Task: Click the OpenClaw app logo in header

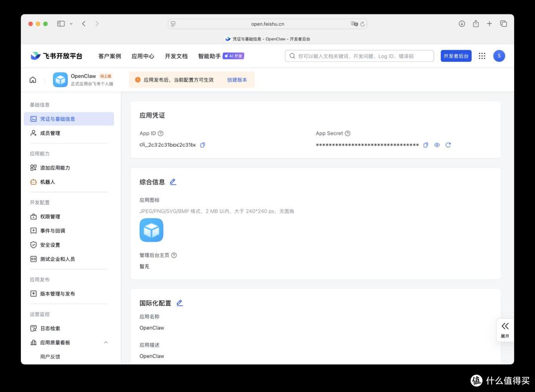Action: click(60, 80)
